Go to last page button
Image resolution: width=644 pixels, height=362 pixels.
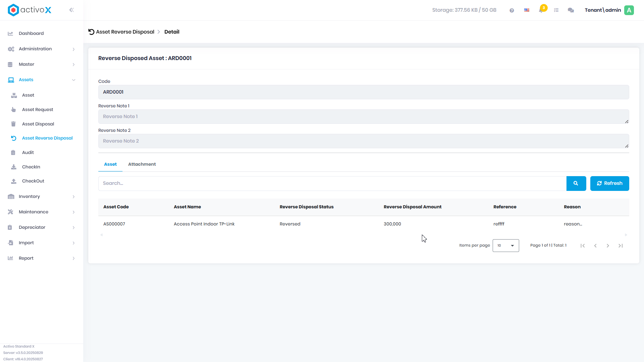point(621,246)
